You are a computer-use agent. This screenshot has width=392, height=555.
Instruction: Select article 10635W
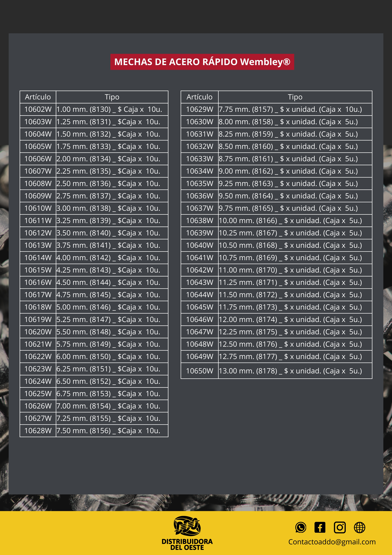click(200, 183)
